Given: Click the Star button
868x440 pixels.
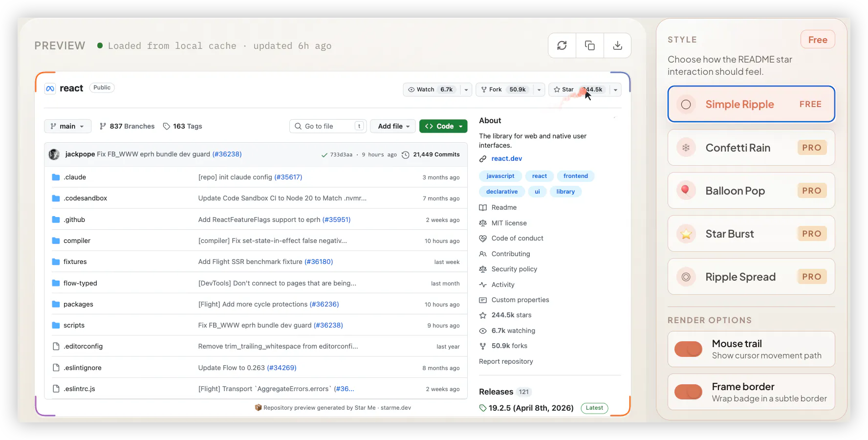Looking at the screenshot, I should click(579, 89).
